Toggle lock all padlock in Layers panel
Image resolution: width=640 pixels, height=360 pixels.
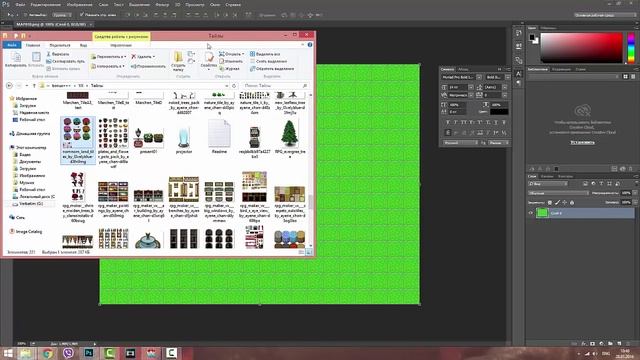[x=572, y=202]
